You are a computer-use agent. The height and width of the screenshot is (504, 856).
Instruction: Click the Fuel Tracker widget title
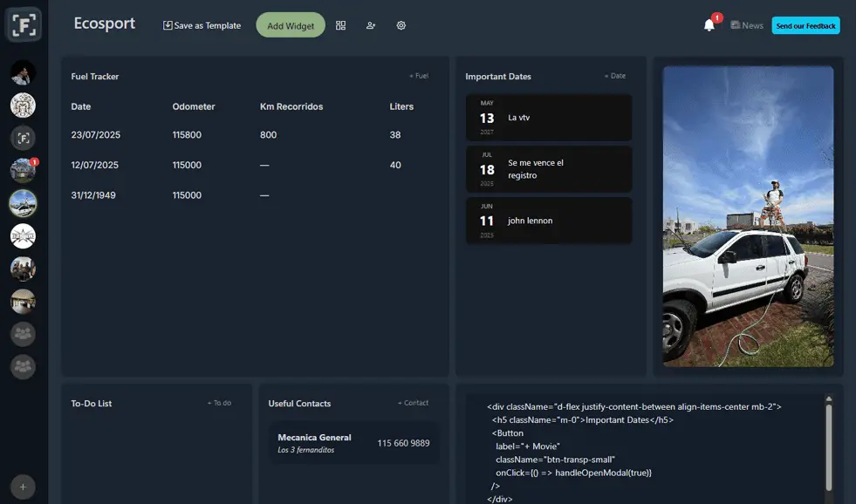pos(95,77)
